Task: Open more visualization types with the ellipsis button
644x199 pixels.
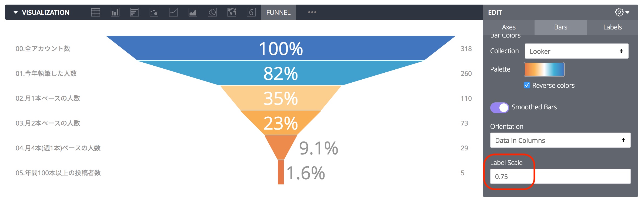Action: (x=312, y=12)
